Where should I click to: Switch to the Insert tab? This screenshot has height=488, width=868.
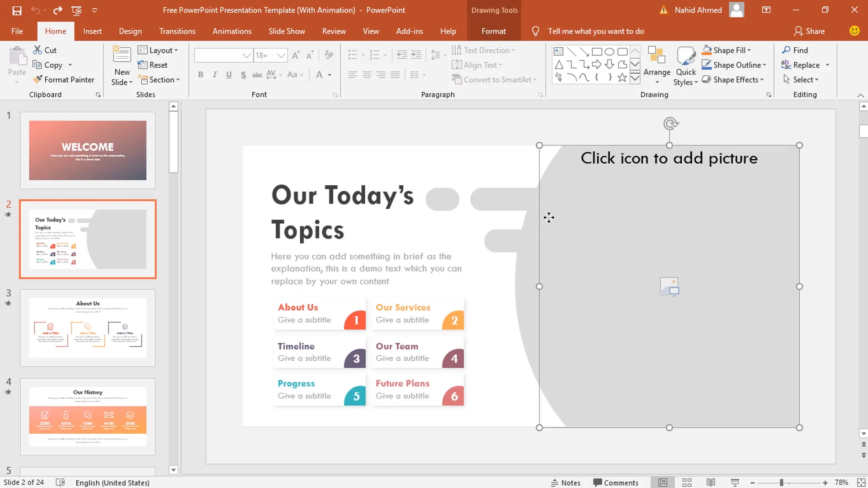click(92, 31)
